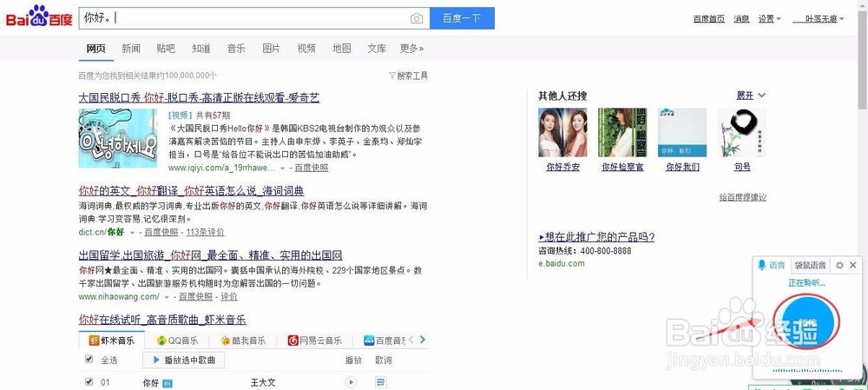Screen dimensions: 868x390
Task: Click the 大国民脱口秀 video thumbnail
Action: tap(118, 138)
